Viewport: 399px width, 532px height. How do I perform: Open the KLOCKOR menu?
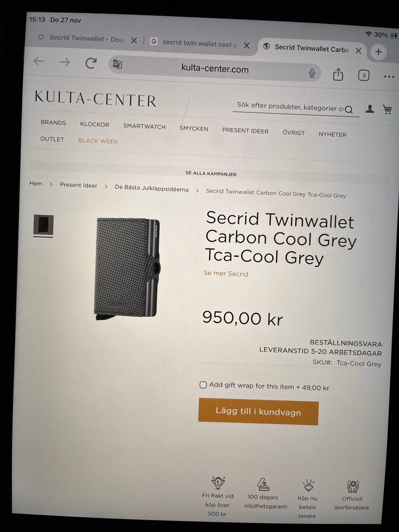point(95,124)
